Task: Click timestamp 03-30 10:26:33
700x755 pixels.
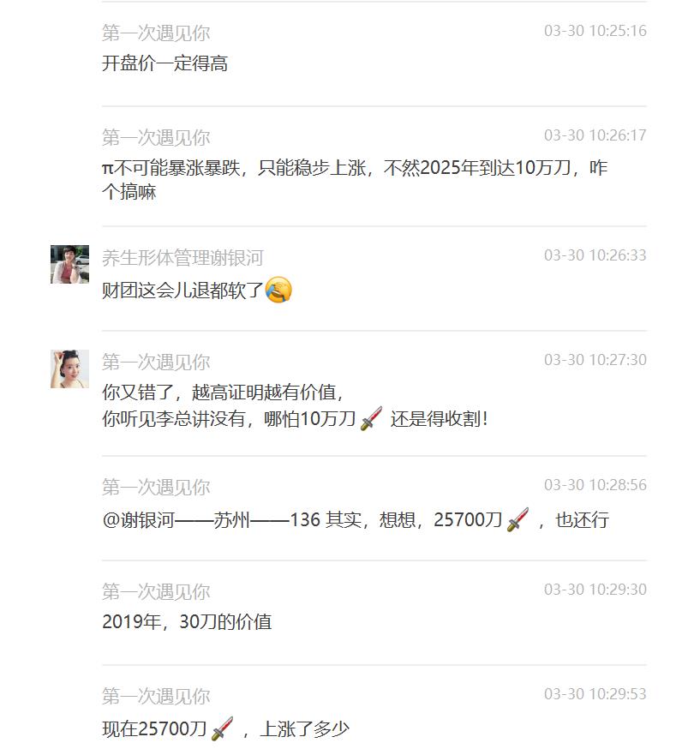Action: tap(595, 255)
